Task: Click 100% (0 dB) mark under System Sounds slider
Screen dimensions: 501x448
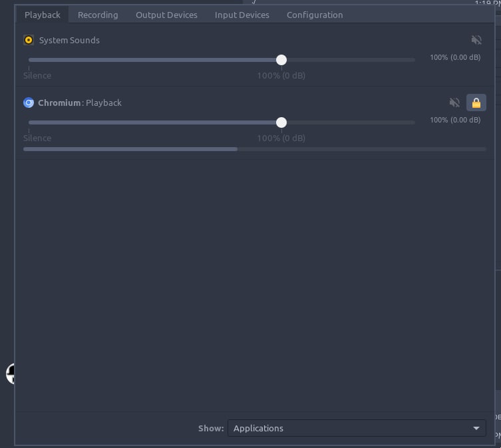Action: 281,75
